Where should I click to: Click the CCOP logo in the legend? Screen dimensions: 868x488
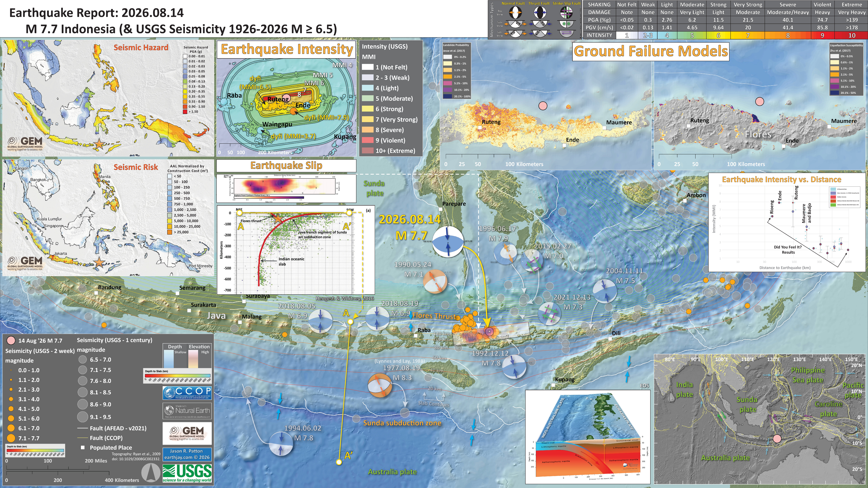pos(187,393)
